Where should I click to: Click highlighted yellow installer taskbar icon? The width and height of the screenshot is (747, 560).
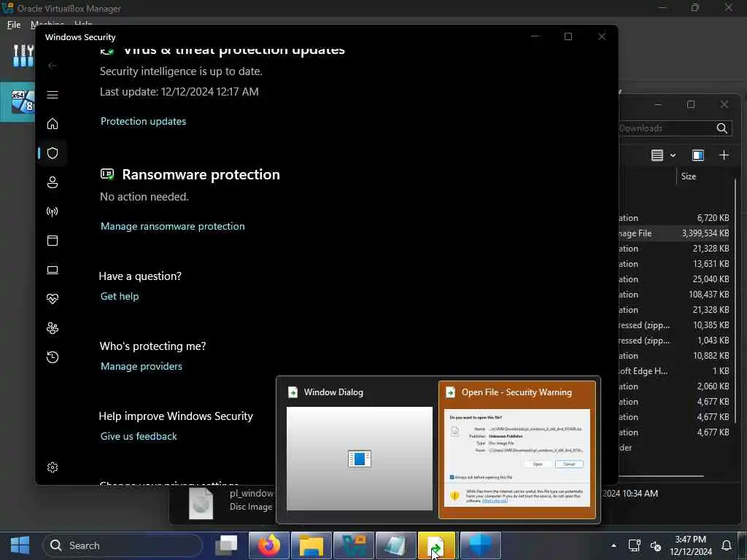point(437,545)
